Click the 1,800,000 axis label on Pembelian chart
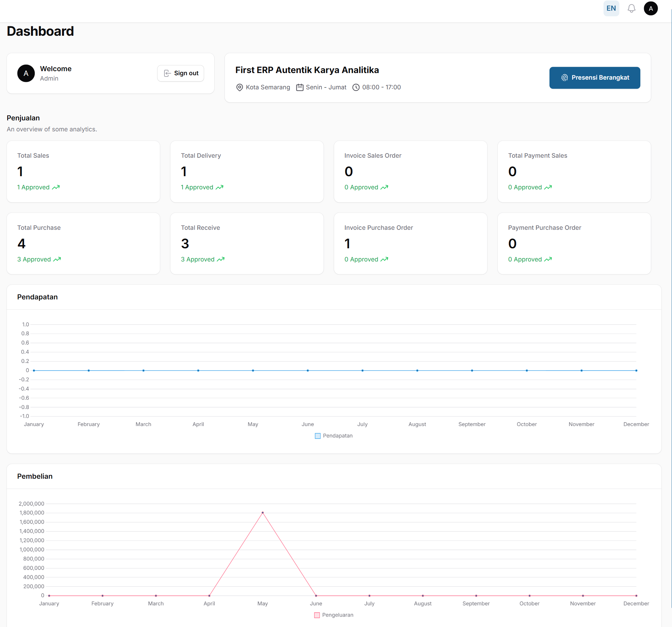The height and width of the screenshot is (627, 672). pyautogui.click(x=32, y=513)
